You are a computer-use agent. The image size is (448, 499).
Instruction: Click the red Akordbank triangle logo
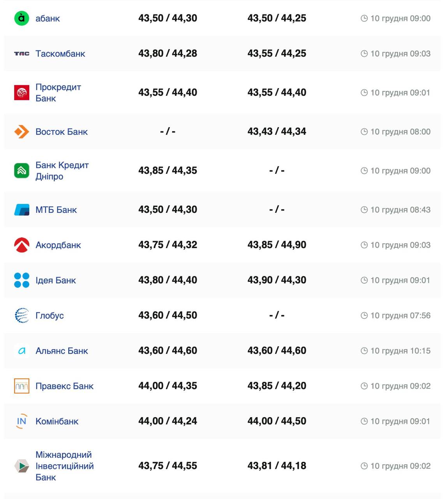21,245
